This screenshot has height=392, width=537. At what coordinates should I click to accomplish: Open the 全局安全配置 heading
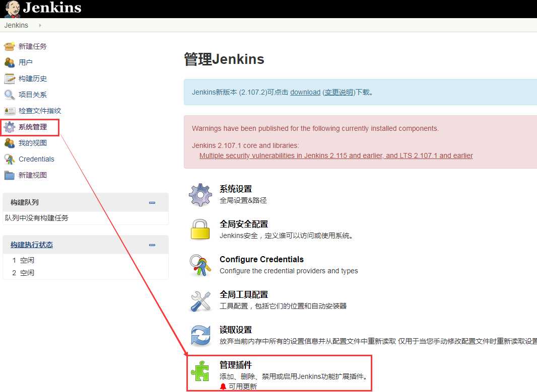244,224
